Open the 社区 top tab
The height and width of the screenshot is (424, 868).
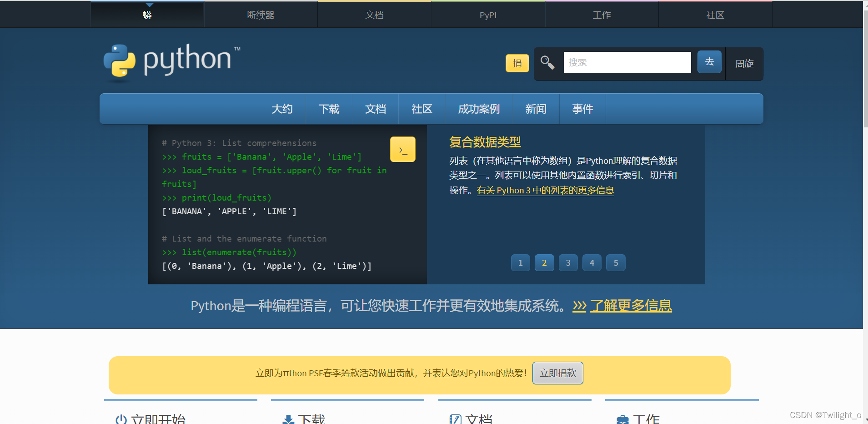716,15
